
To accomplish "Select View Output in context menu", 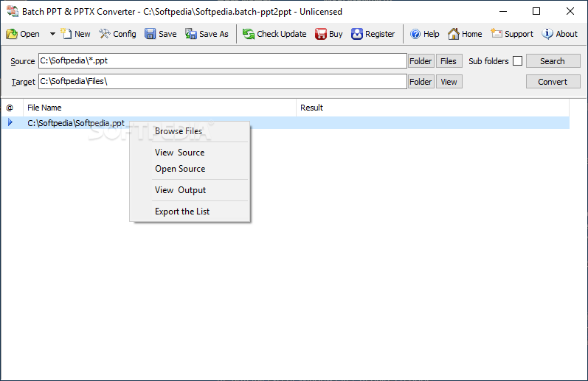I will [190, 190].
